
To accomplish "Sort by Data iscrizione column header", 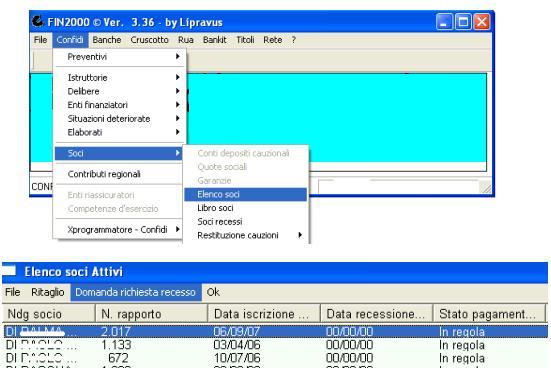I will click(264, 313).
